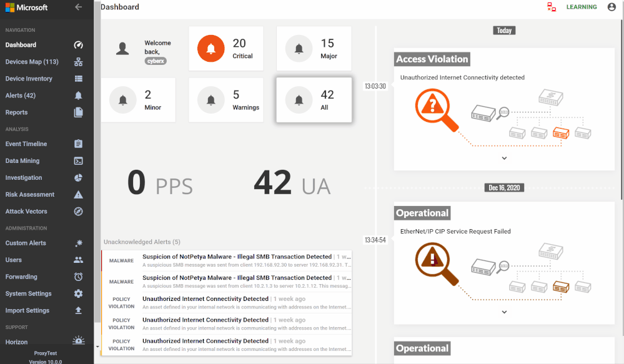Image resolution: width=624 pixels, height=364 pixels.
Task: Click the cyberx username badge
Action: click(156, 61)
